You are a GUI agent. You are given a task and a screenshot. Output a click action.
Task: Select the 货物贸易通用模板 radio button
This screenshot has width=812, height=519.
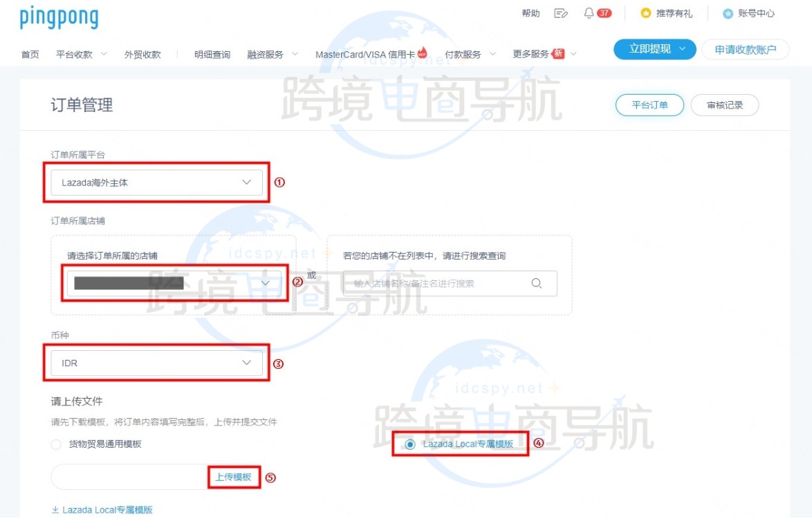click(x=55, y=445)
